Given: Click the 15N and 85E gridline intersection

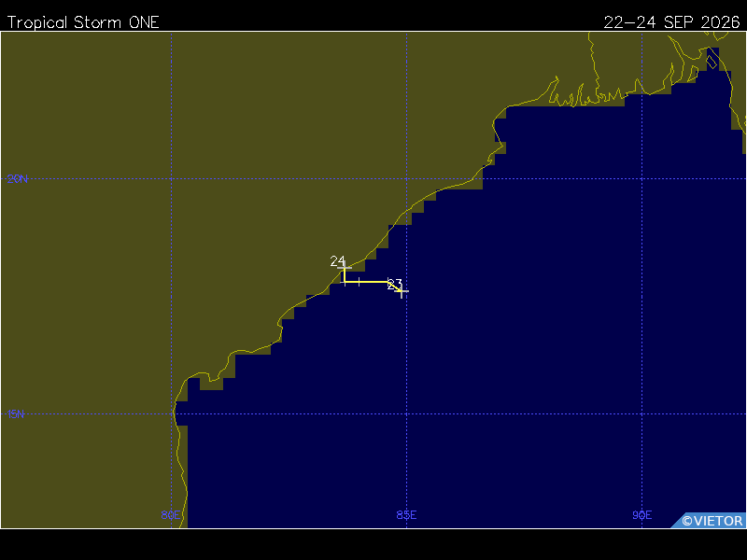Looking at the screenshot, I should 406,414.
